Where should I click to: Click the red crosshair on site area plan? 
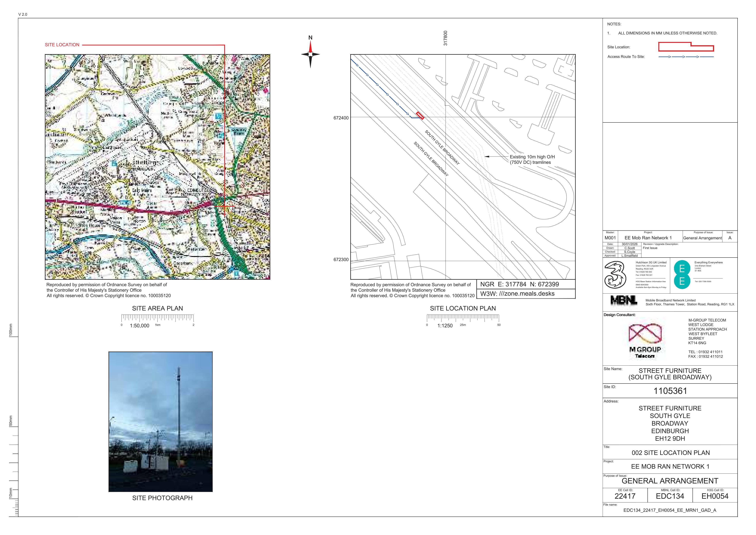click(225, 206)
